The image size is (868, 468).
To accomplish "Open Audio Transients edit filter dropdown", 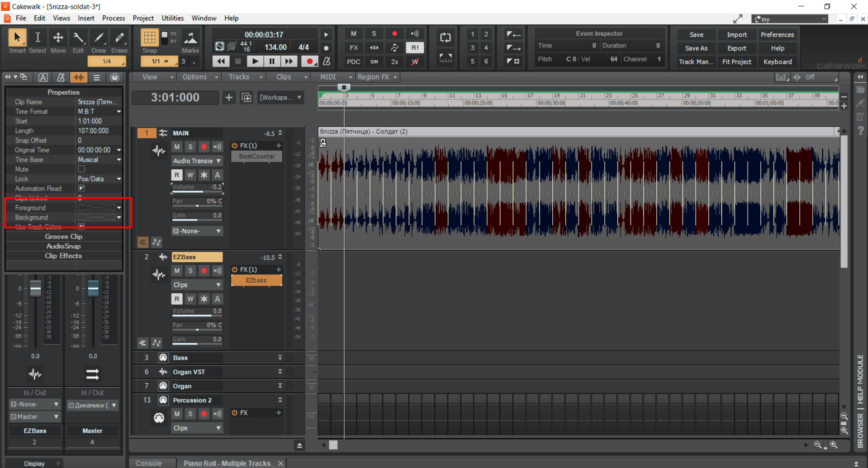I will point(197,161).
